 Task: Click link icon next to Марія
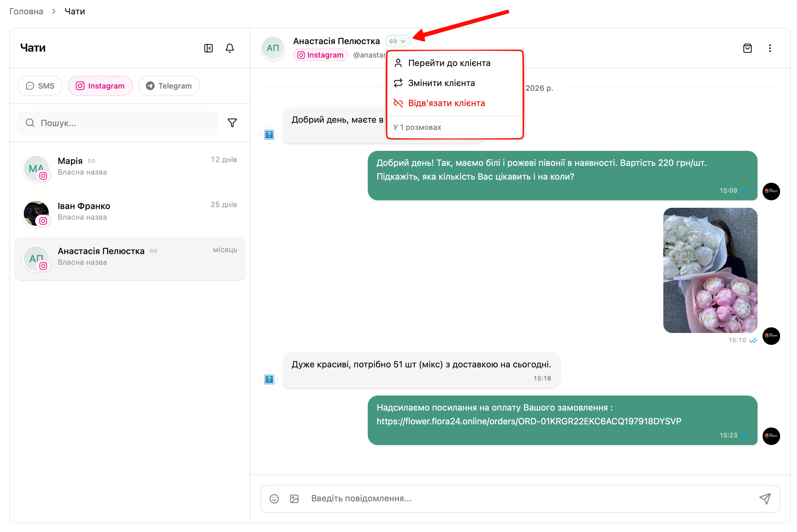pos(91,161)
